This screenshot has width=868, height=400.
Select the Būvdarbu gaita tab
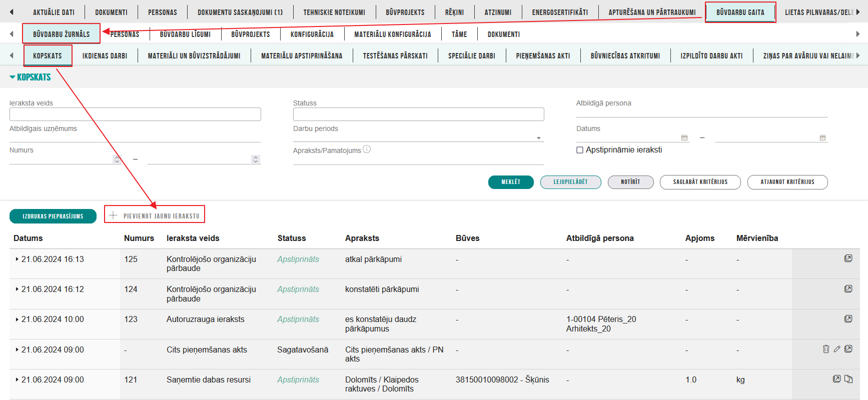point(740,12)
